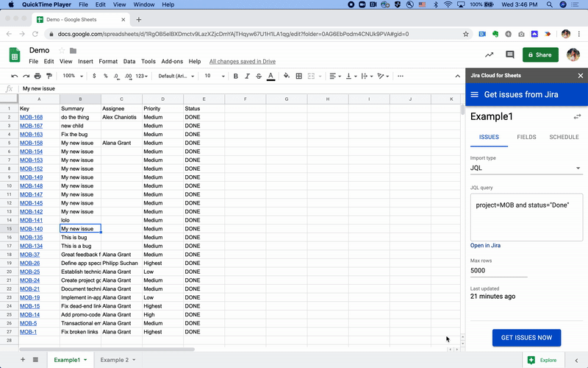Open the Sheets File menu
Image resolution: width=588 pixels, height=368 pixels.
pos(33,62)
